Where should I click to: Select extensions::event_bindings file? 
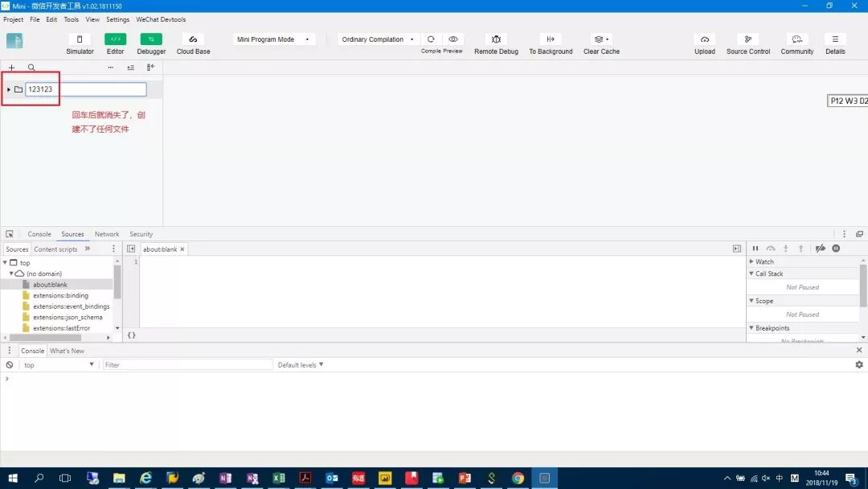point(71,306)
